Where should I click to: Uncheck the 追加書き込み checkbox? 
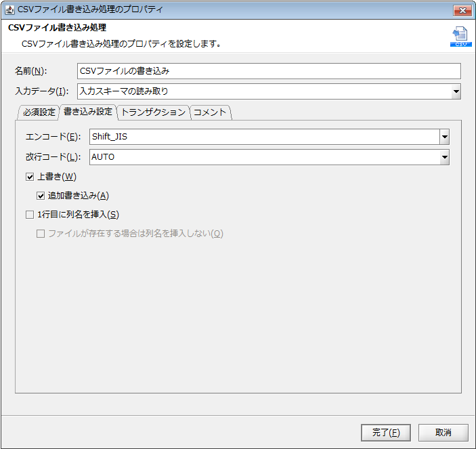[x=41, y=196]
